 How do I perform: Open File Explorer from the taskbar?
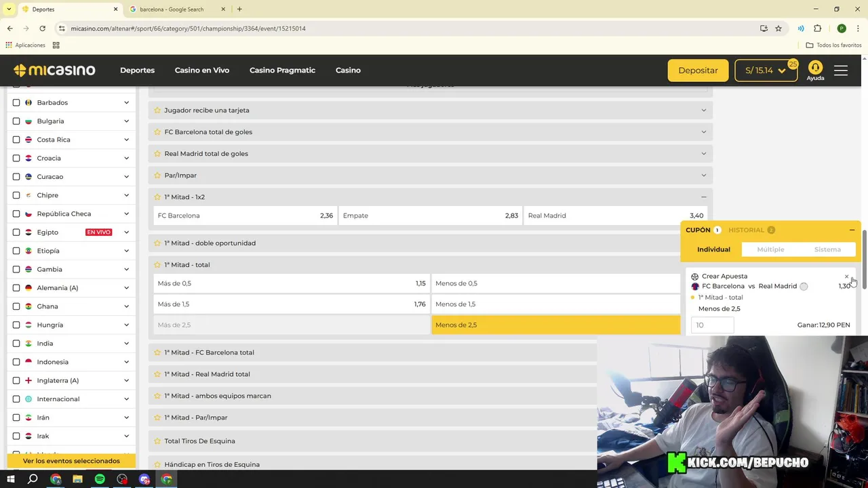[77, 479]
